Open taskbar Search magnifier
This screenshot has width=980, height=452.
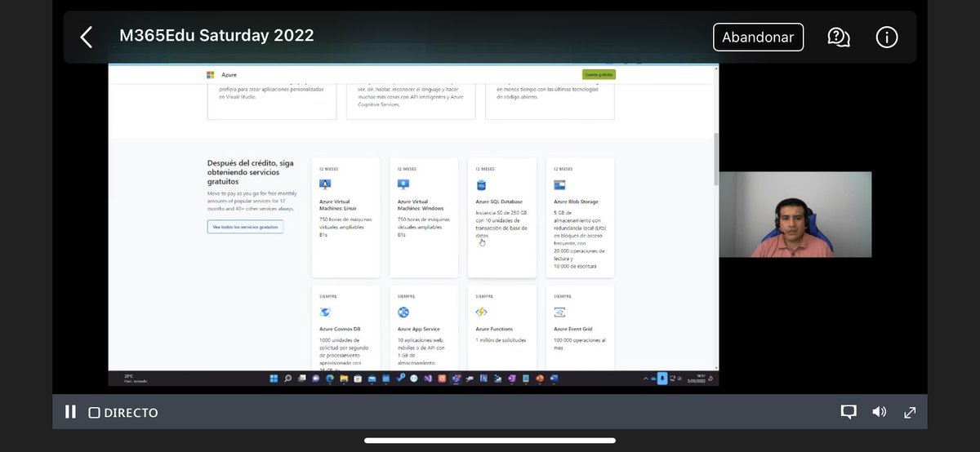point(287,379)
